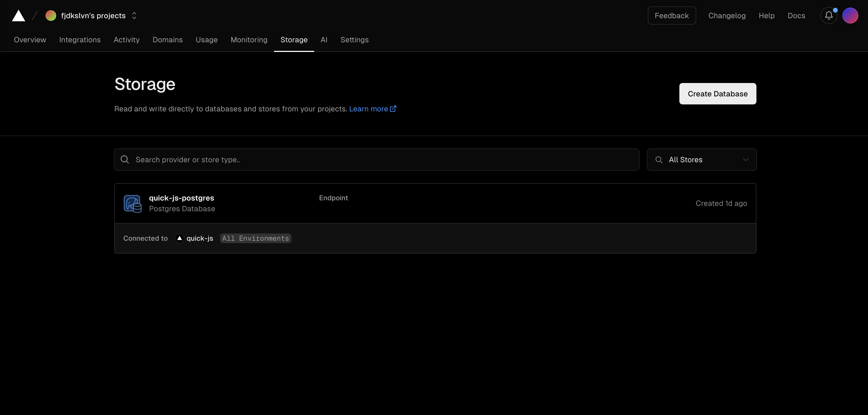
Task: Go to the Monitoring tab
Action: point(249,40)
